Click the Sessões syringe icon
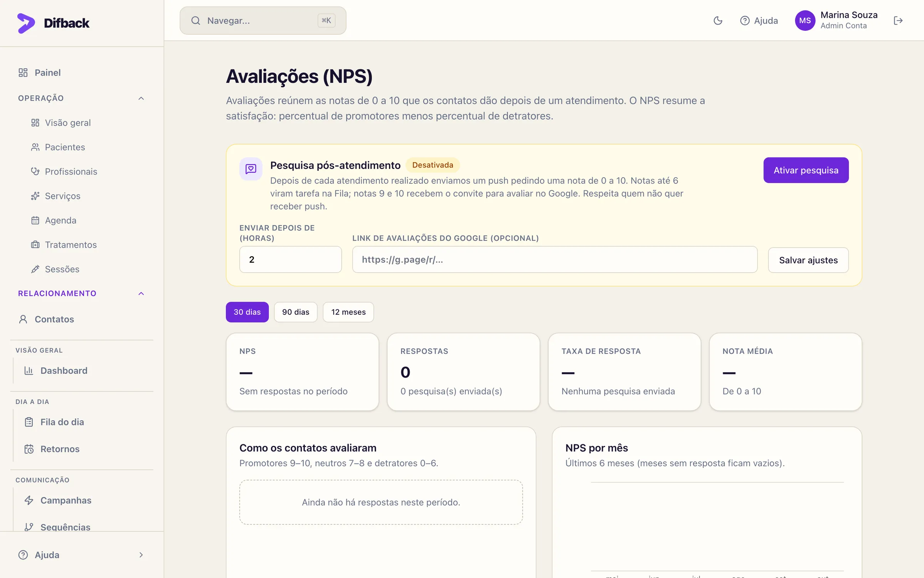Screen dimensions: 924x578 pyautogui.click(x=35, y=269)
